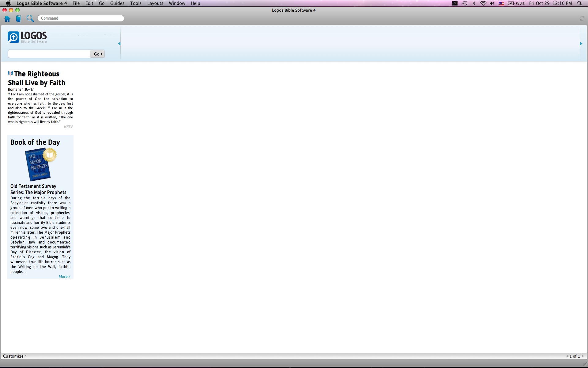Screen dimensions: 588x368
Task: Open the Go menu
Action: coord(102,3)
